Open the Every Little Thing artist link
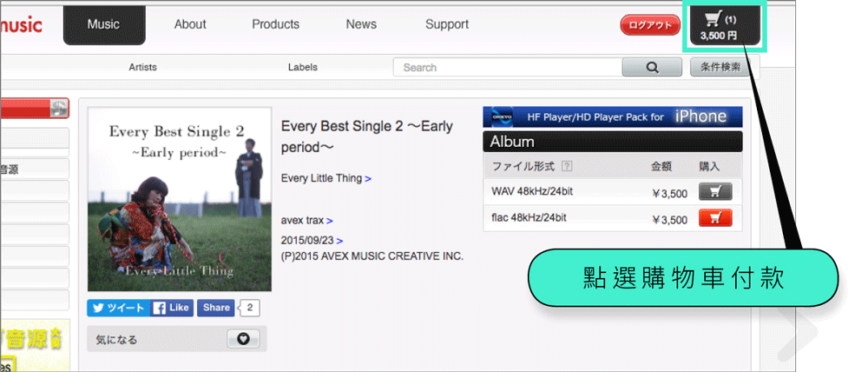The width and height of the screenshot is (868, 372). click(x=326, y=178)
